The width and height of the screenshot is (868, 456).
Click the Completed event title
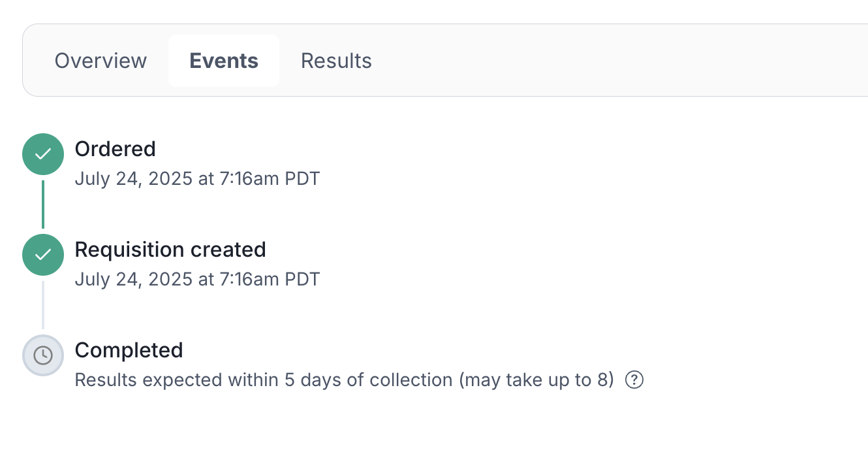(129, 350)
